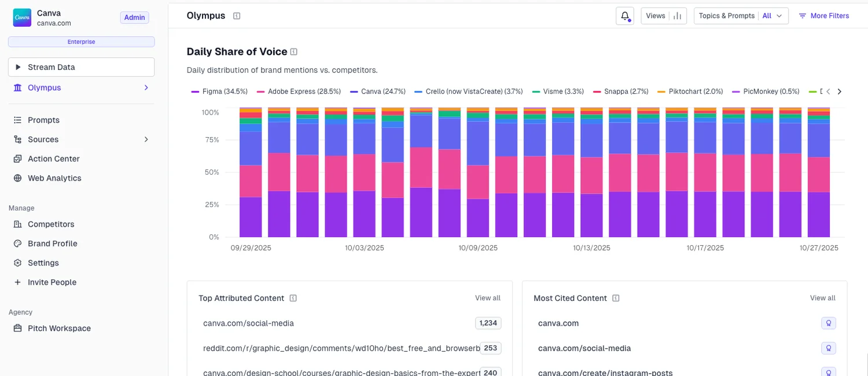Image resolution: width=868 pixels, height=376 pixels.
Task: Click the info icon beside Daily Share of Voice
Action: click(294, 51)
